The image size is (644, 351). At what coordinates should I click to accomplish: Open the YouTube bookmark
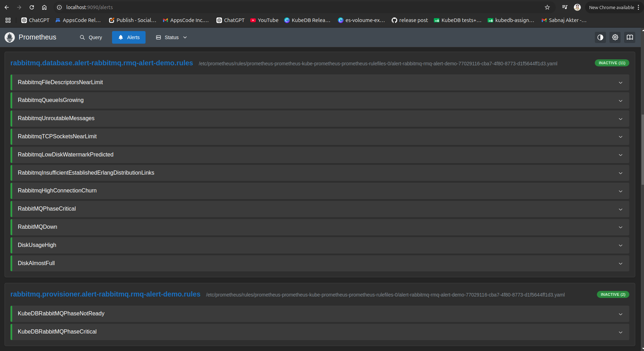(264, 20)
